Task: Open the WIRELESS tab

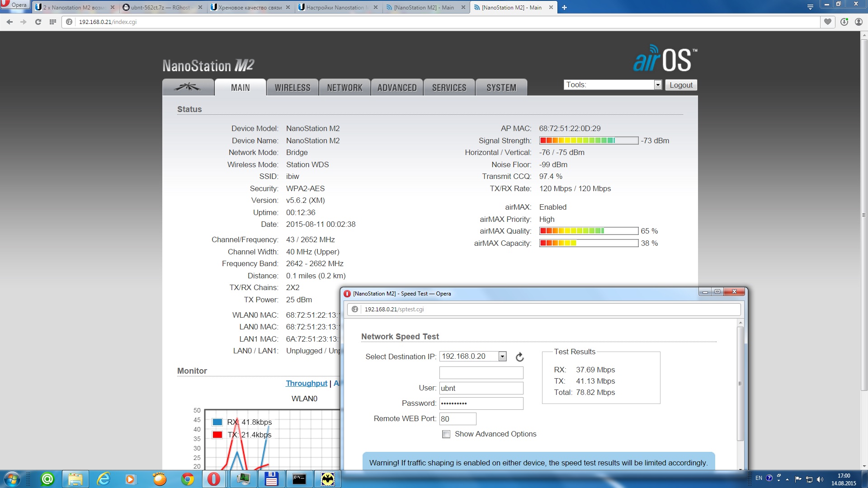Action: point(292,87)
